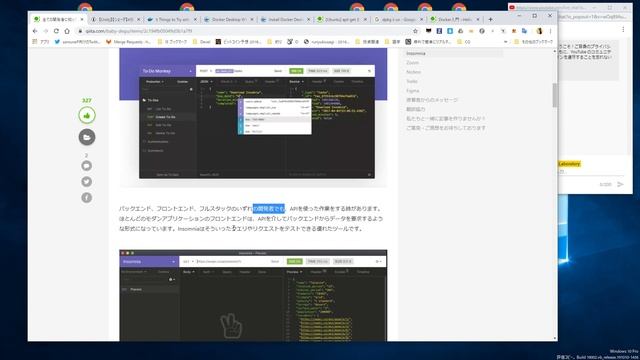Click the Chrome desktop icon behind first tab
The width and height of the screenshot is (640, 360).
click(85, 7)
